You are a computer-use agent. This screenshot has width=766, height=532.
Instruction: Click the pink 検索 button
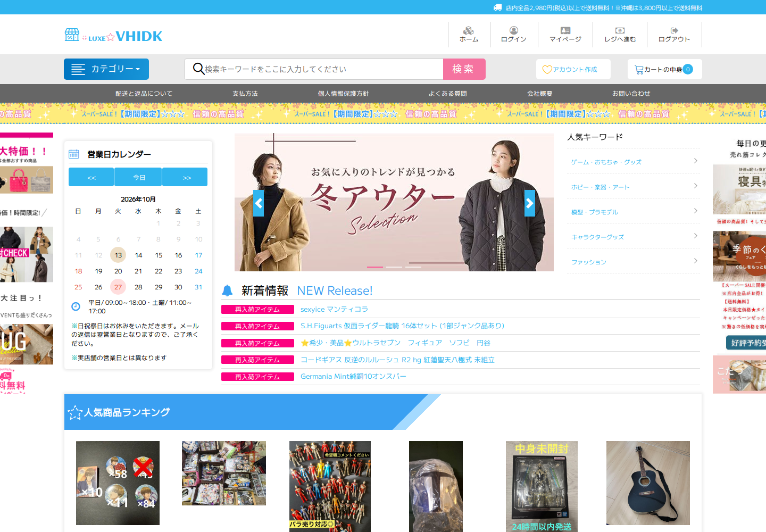click(464, 69)
